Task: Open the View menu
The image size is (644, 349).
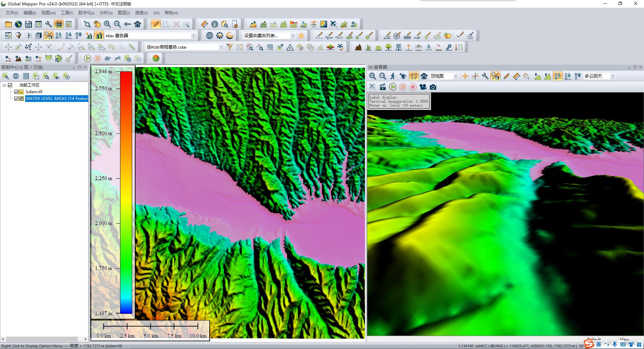Action: click(x=48, y=13)
